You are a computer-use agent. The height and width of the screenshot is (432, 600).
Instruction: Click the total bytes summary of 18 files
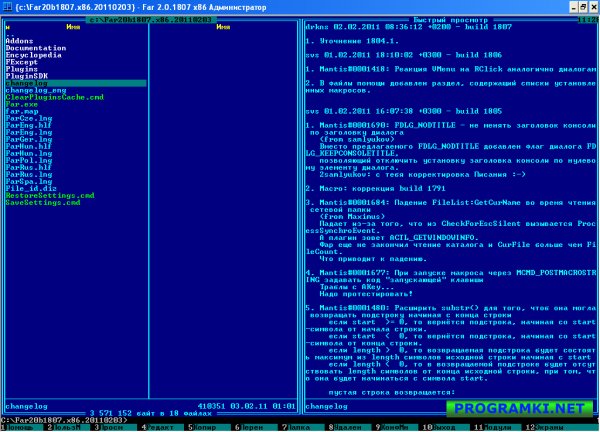pos(150,413)
